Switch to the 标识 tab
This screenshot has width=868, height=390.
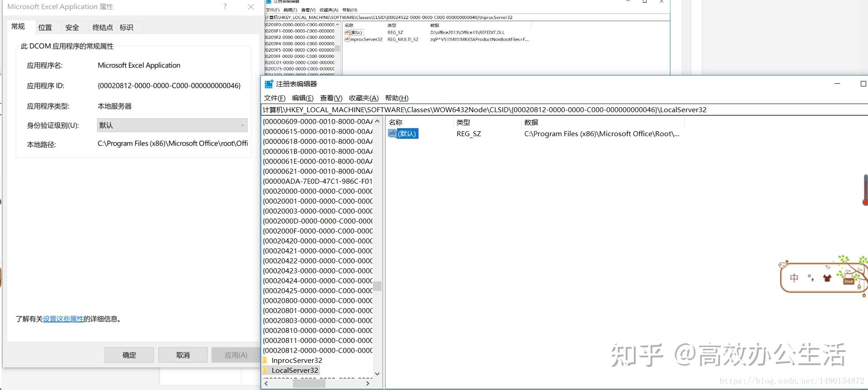pyautogui.click(x=127, y=28)
